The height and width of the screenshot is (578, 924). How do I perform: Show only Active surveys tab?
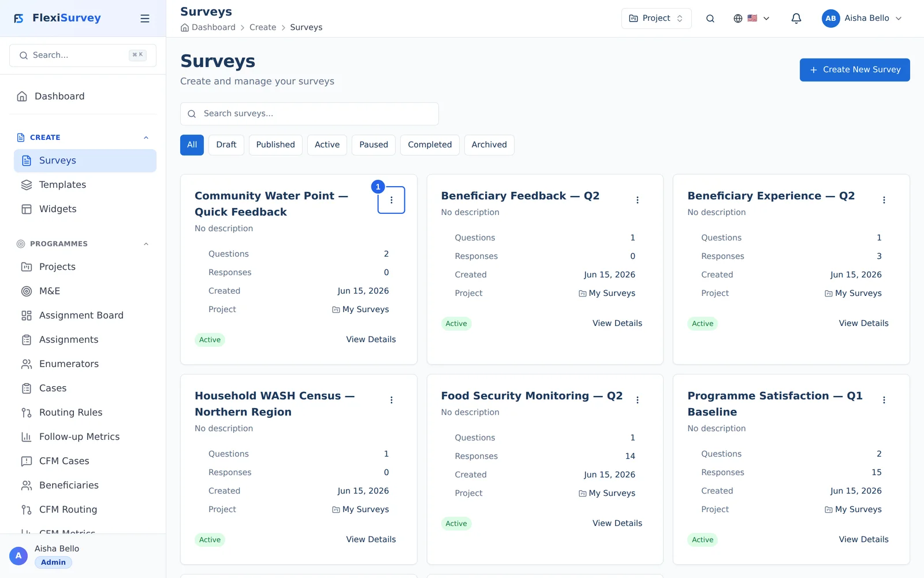[327, 145]
